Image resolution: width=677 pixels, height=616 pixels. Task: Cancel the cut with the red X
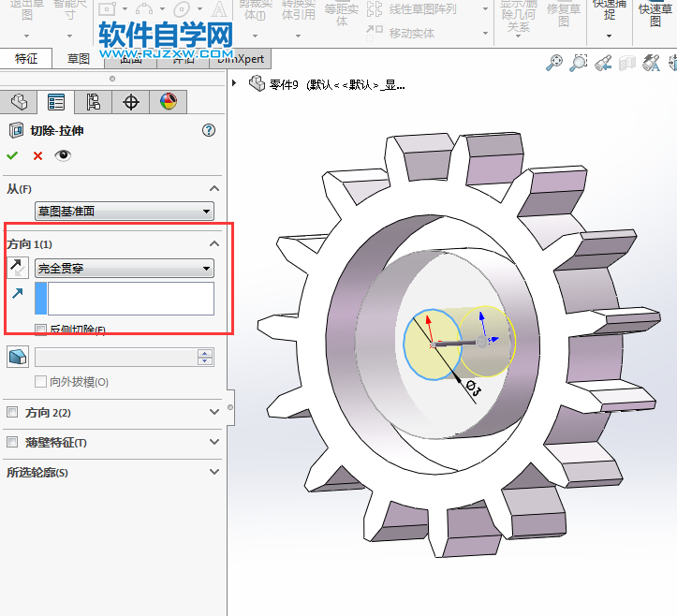point(37,155)
